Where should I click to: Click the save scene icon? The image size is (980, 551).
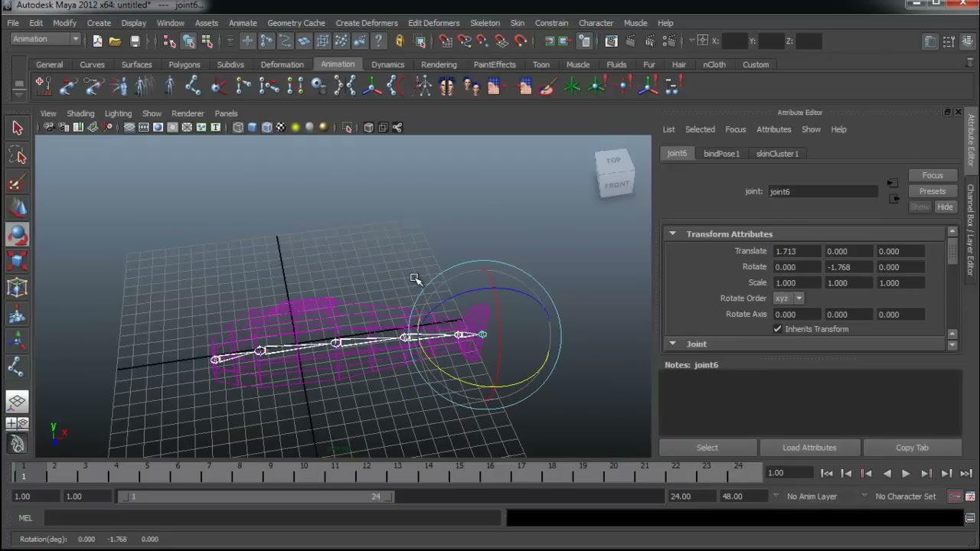tap(135, 41)
